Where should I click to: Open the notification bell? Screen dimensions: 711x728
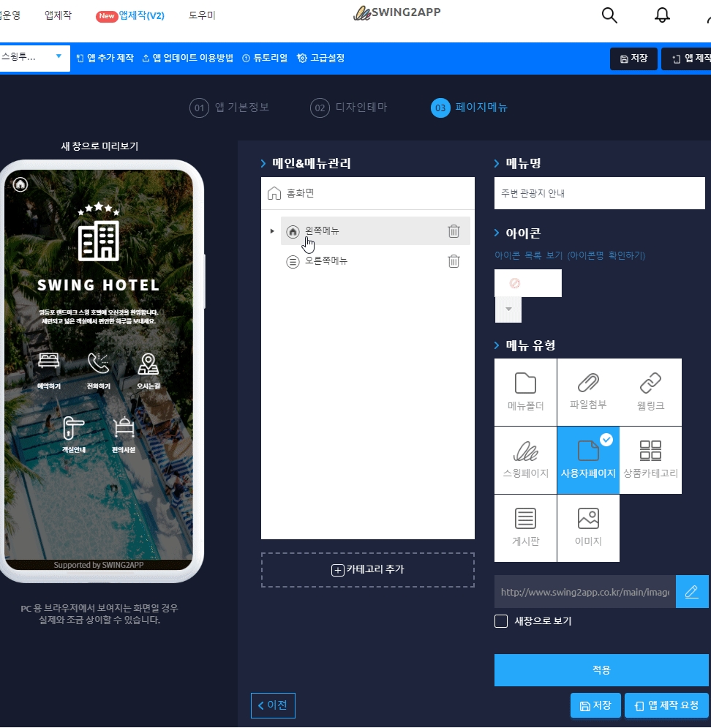(662, 15)
